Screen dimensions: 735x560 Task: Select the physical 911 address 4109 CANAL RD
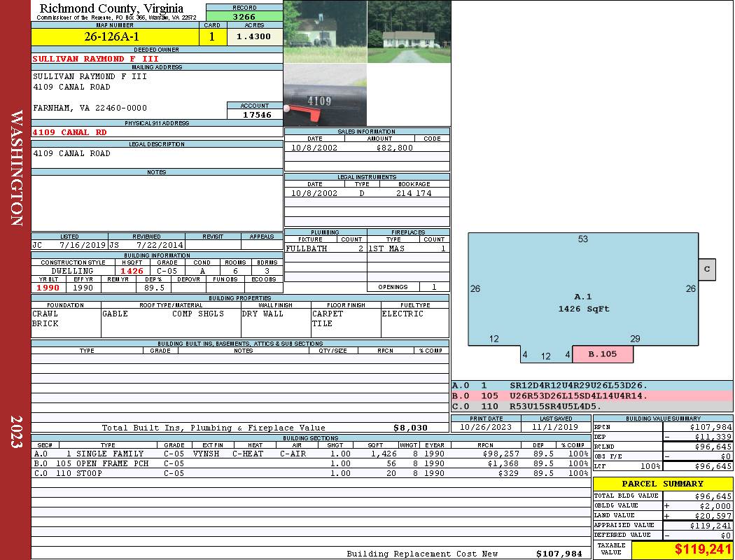(70, 132)
